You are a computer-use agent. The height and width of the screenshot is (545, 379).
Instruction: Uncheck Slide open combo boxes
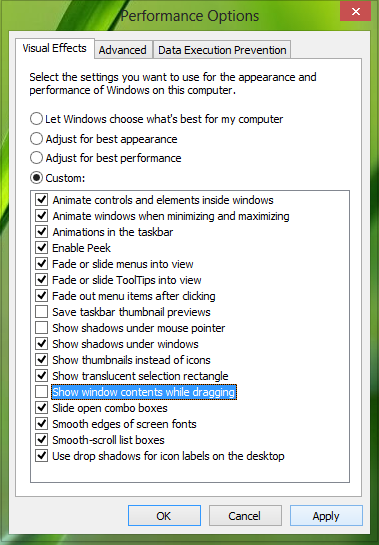tap(41, 408)
